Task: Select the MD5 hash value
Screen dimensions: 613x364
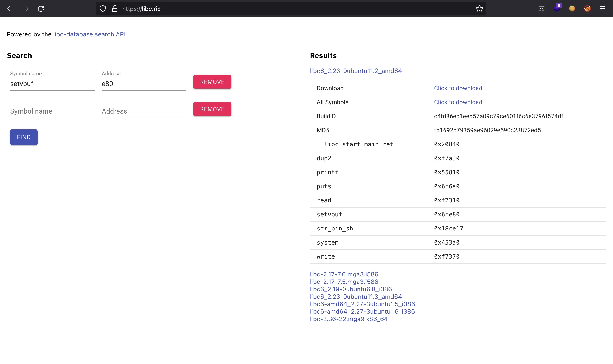Action: coord(487,130)
